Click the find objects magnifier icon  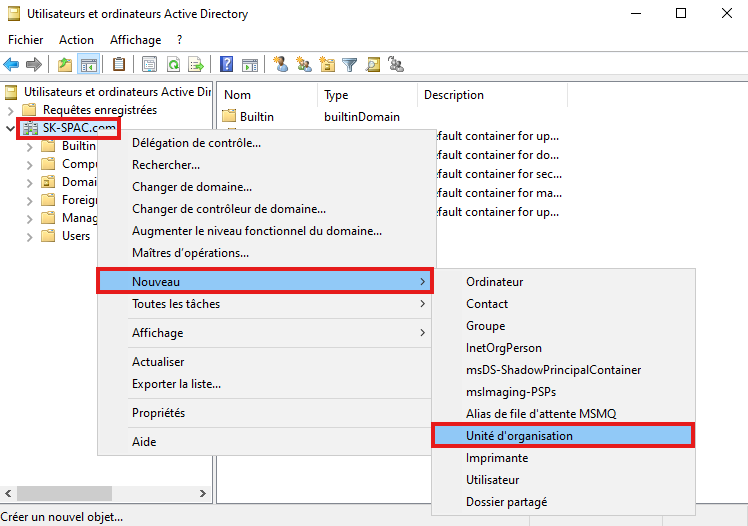373,65
